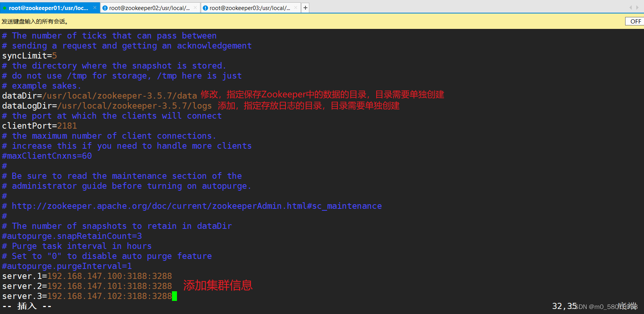Click the zookeeper03 tab status icon
This screenshot has height=314, width=644.
click(x=205, y=8)
